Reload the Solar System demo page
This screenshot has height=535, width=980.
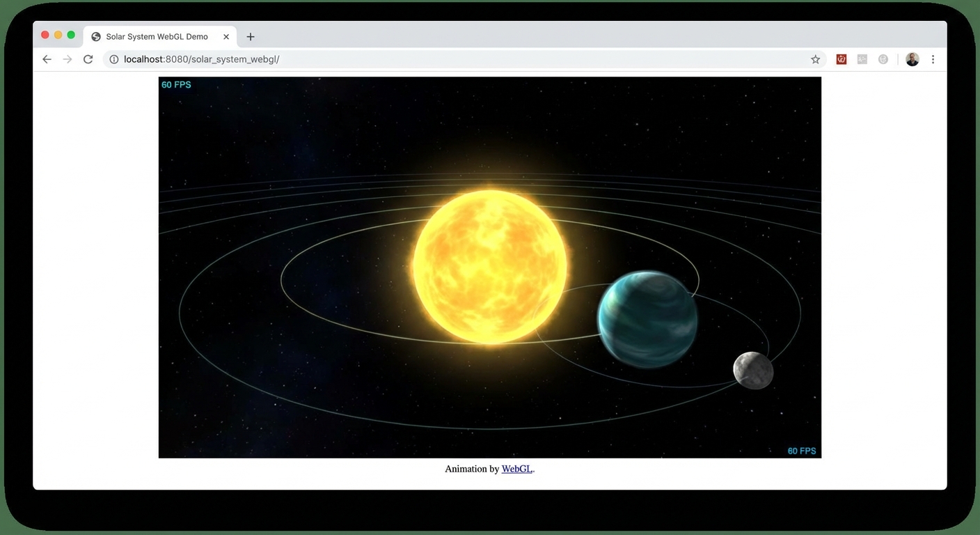[x=88, y=59]
